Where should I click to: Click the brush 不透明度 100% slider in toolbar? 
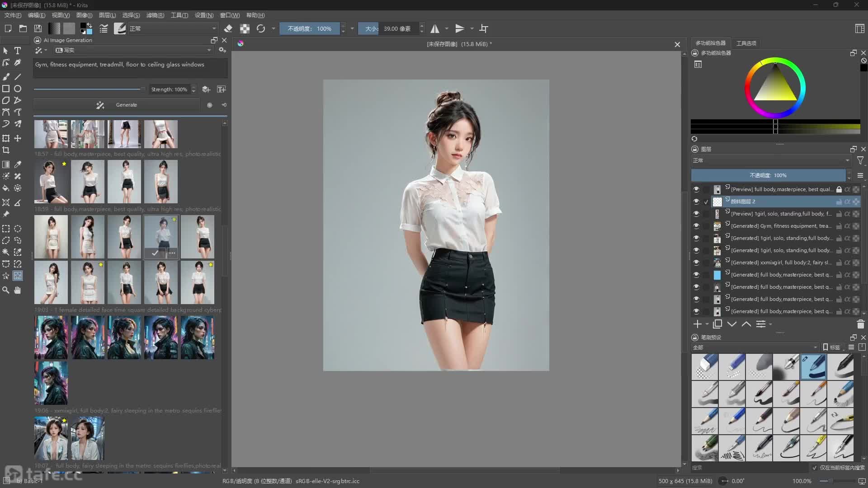(x=310, y=28)
